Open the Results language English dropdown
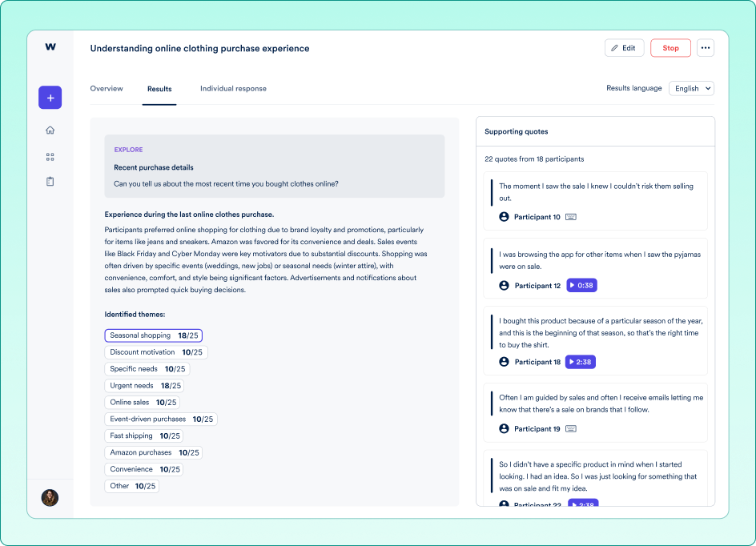This screenshot has width=756, height=546. point(691,89)
